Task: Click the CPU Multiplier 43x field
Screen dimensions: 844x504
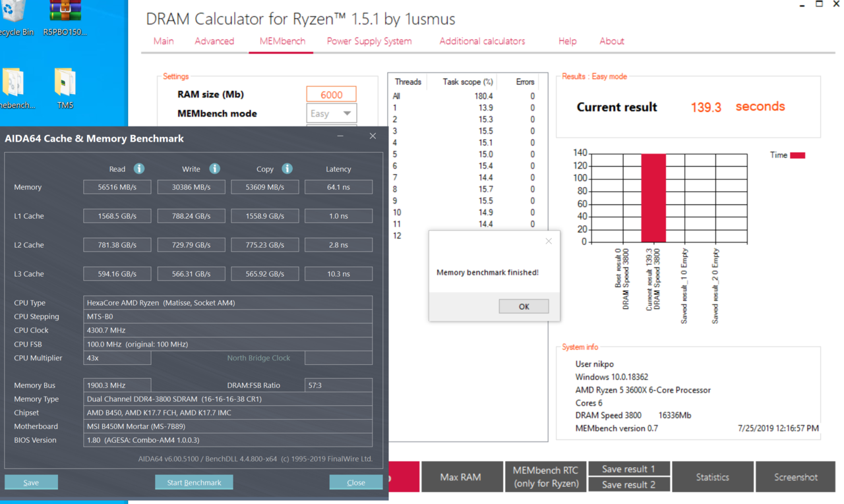Action: [117, 358]
